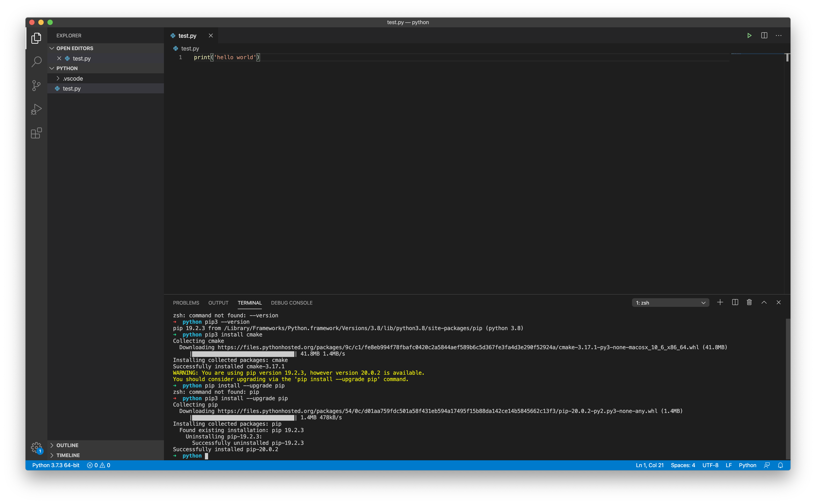Click 'Successfully installed cmake-3.17.1' line
This screenshot has height=504, width=816.
(x=229, y=366)
